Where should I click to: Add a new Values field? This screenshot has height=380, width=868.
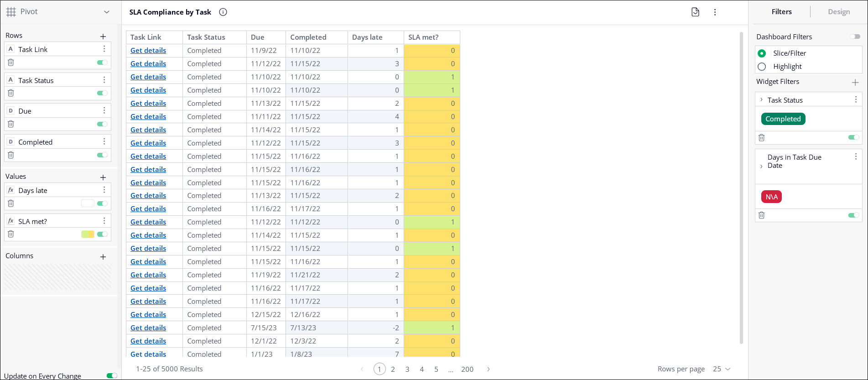[x=103, y=177]
